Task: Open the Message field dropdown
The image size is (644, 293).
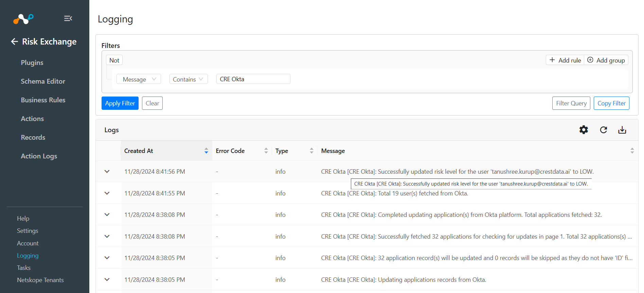Action: click(139, 79)
